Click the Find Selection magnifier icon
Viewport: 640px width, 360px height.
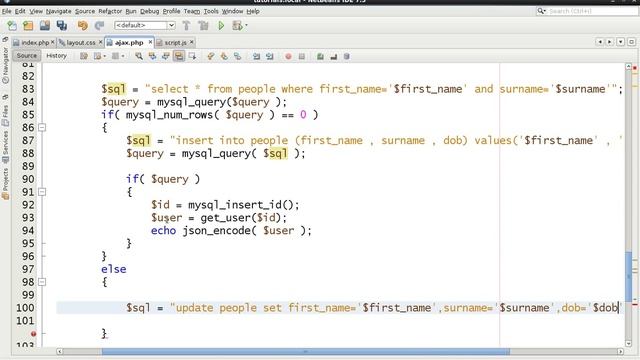tap(139, 56)
